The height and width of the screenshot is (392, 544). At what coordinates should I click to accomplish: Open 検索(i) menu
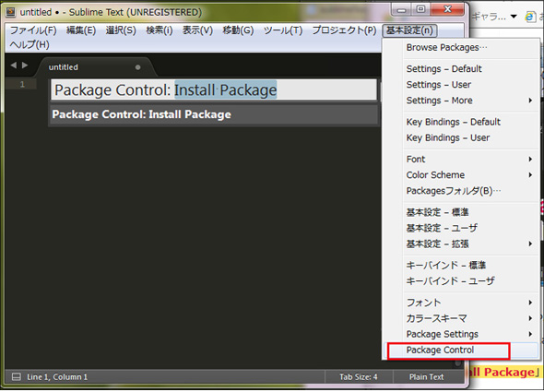[x=160, y=30]
